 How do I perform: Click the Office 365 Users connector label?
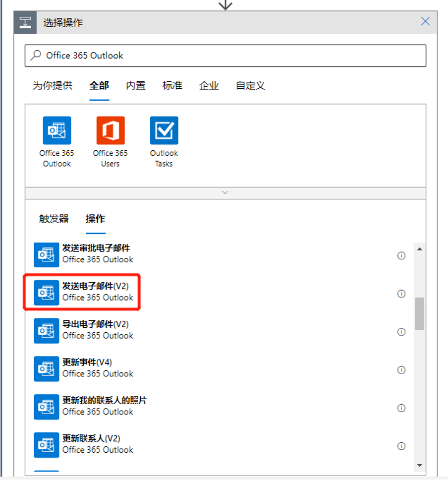(x=111, y=158)
